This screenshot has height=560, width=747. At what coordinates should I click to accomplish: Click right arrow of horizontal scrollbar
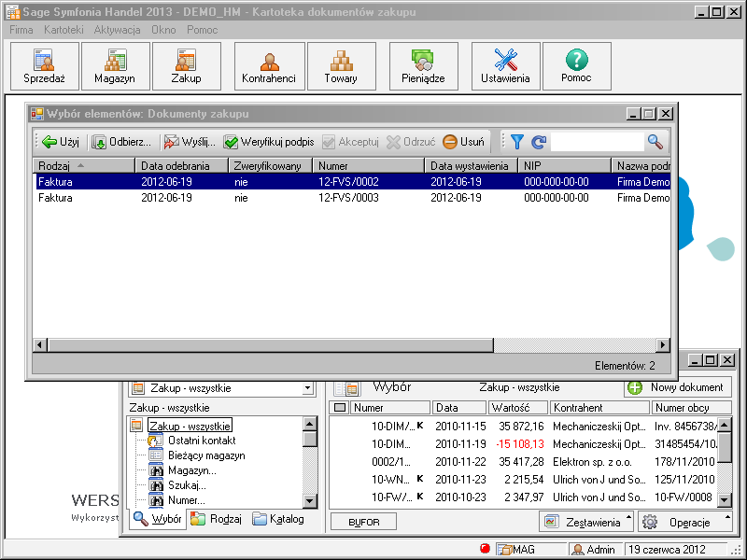(x=662, y=344)
